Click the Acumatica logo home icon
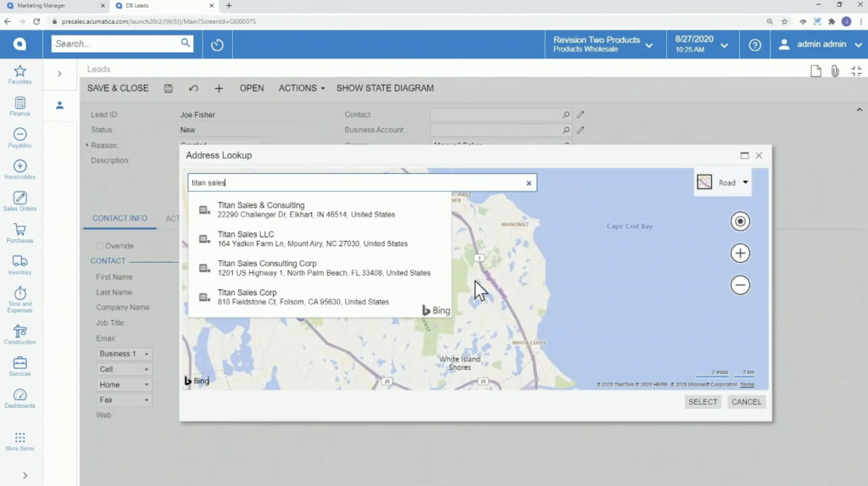Viewport: 868px width, 486px height. [20, 44]
